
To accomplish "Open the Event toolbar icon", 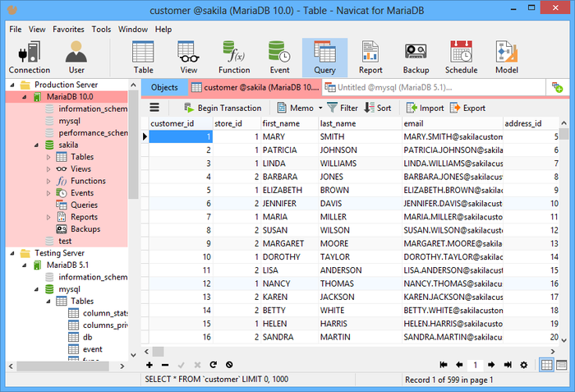I will click(279, 58).
